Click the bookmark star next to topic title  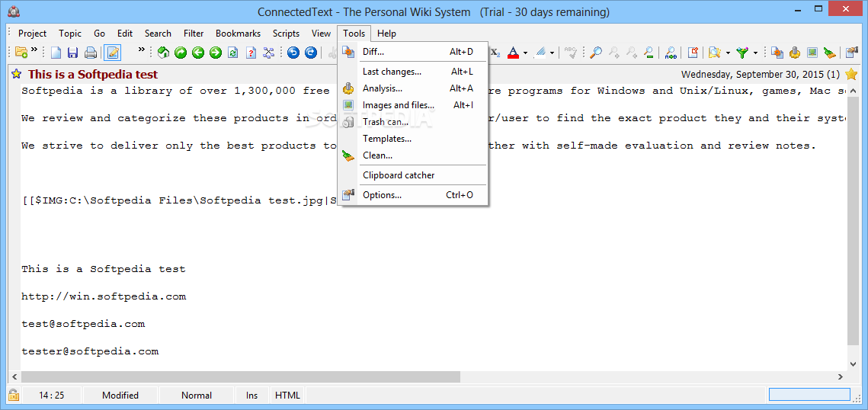click(x=17, y=74)
